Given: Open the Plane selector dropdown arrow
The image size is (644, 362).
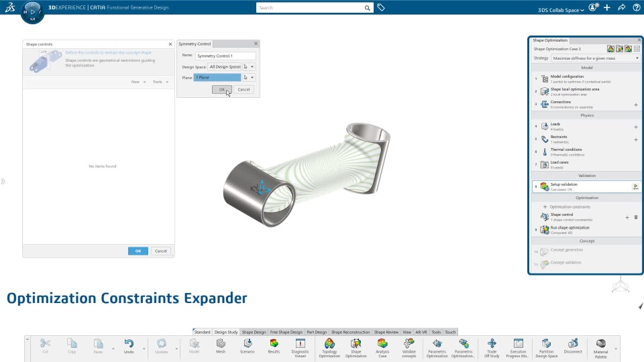Looking at the screenshot, I should point(252,77).
